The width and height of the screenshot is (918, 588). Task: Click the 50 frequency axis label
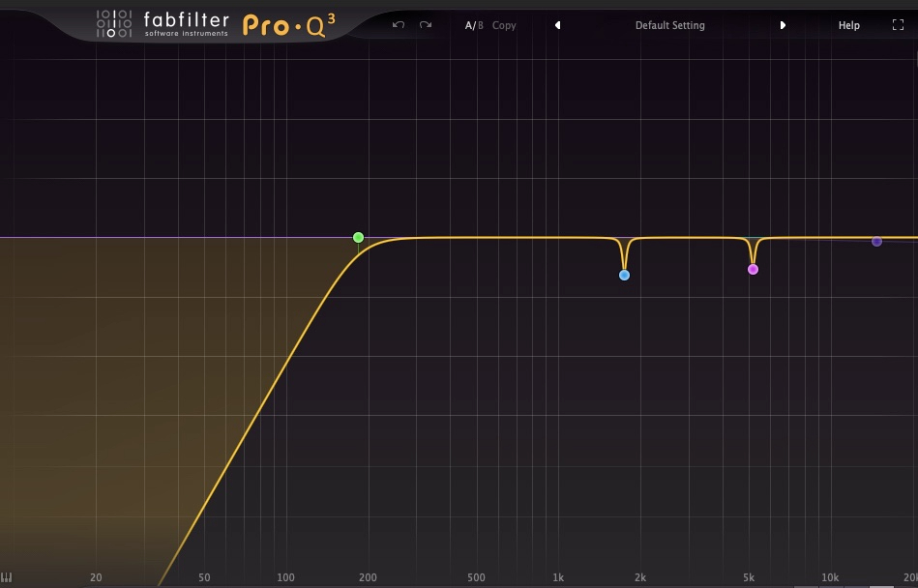[204, 577]
